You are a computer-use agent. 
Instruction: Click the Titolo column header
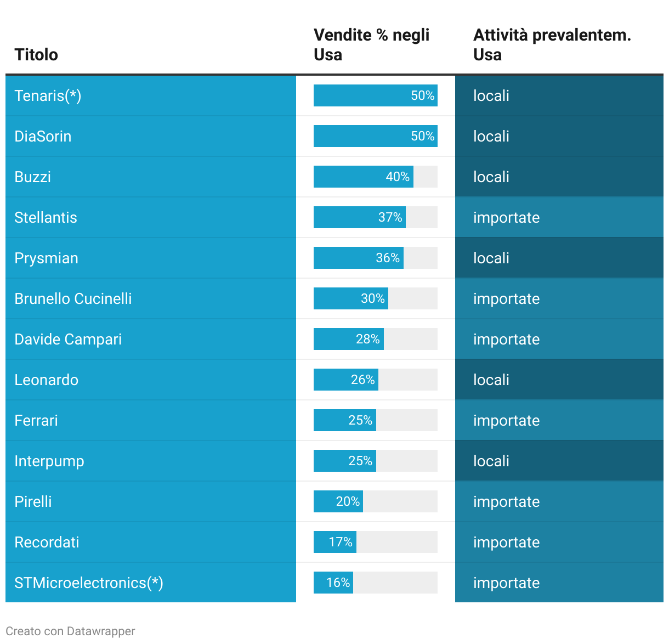[36, 55]
